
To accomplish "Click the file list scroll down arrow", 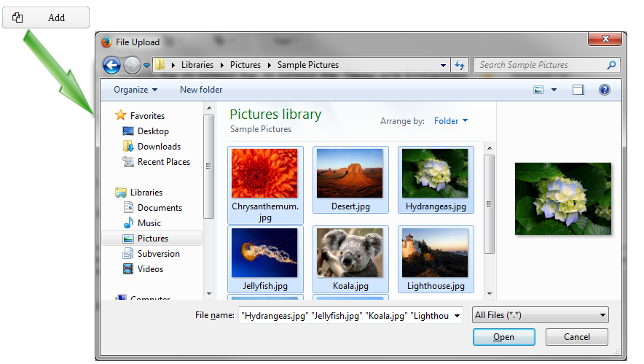I will coord(489,294).
